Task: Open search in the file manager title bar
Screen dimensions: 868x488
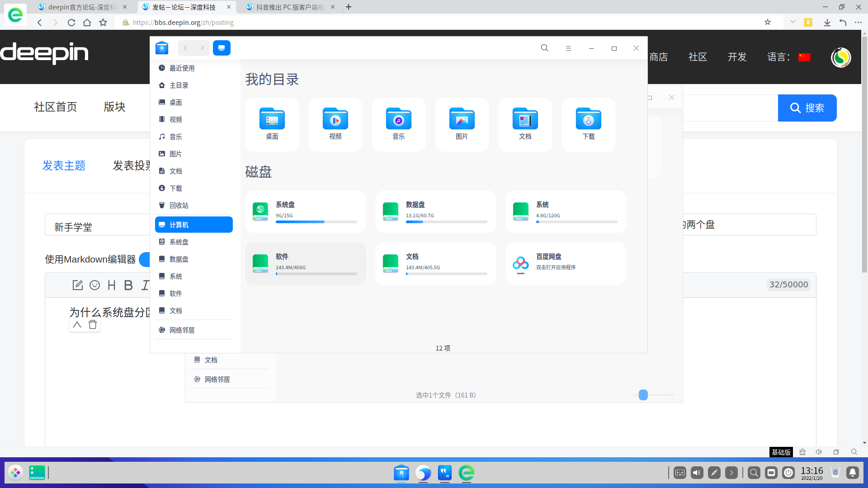Action: (544, 48)
